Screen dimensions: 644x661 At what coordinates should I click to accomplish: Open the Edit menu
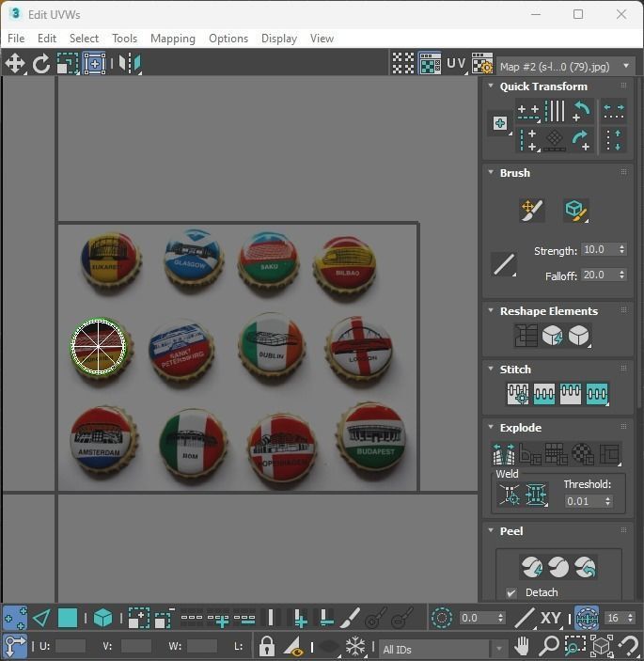pos(47,39)
